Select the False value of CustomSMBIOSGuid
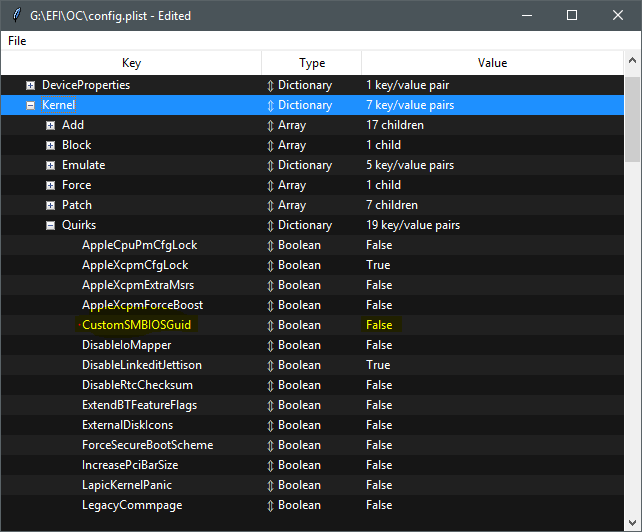 click(x=379, y=325)
